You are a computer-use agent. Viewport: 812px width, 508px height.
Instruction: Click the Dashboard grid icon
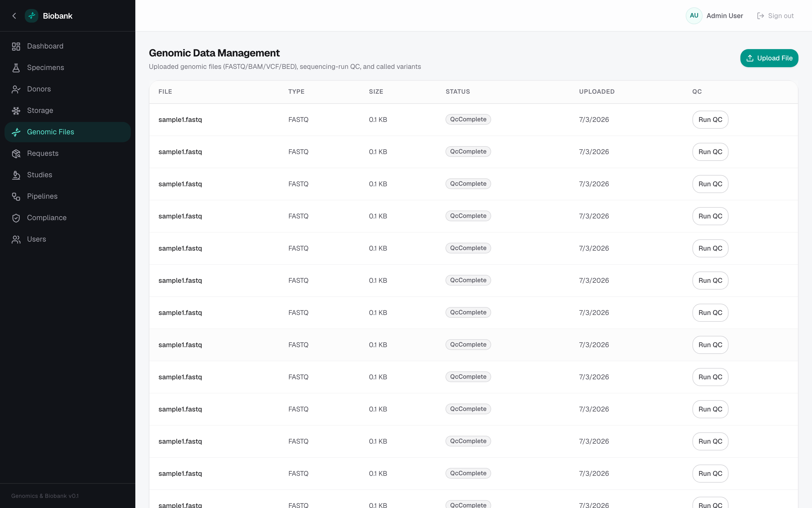click(16, 46)
